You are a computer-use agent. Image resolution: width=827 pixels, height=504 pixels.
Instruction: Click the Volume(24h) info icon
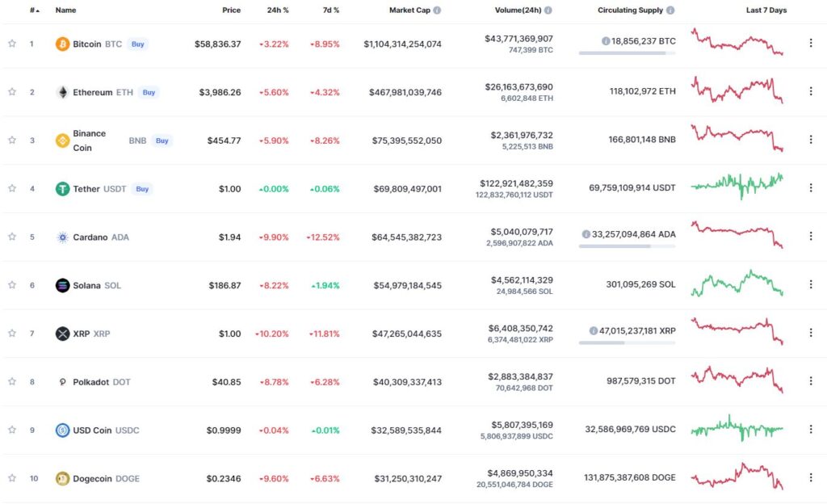[x=548, y=10]
